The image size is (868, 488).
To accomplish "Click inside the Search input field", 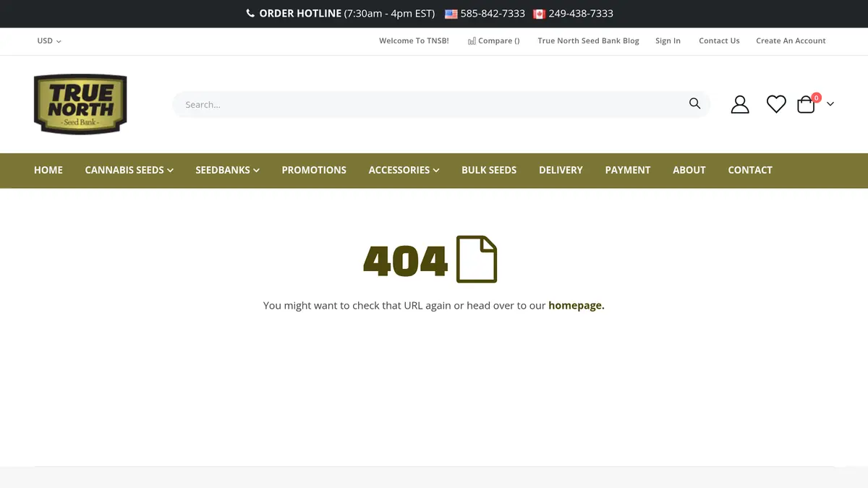I will click(362, 104).
